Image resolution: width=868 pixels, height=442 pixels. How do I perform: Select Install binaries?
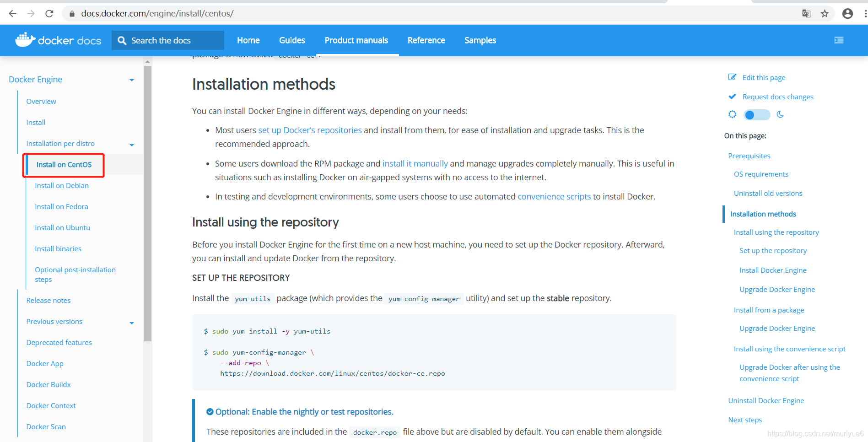pyautogui.click(x=58, y=249)
